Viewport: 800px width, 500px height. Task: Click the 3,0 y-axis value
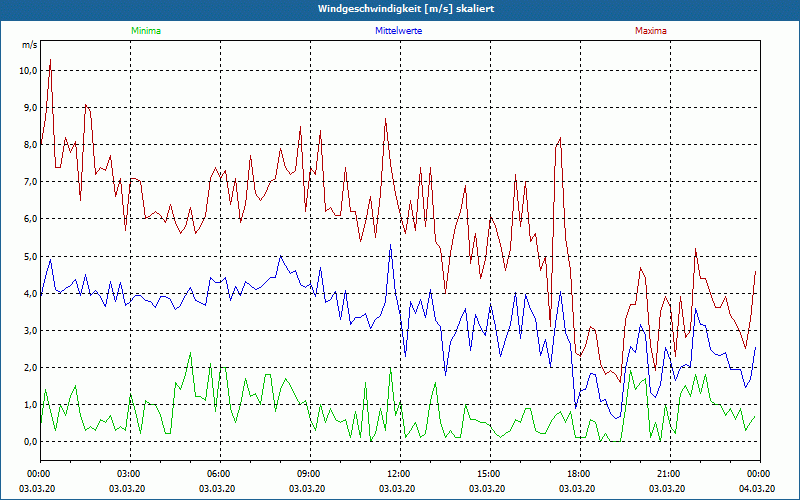point(30,331)
